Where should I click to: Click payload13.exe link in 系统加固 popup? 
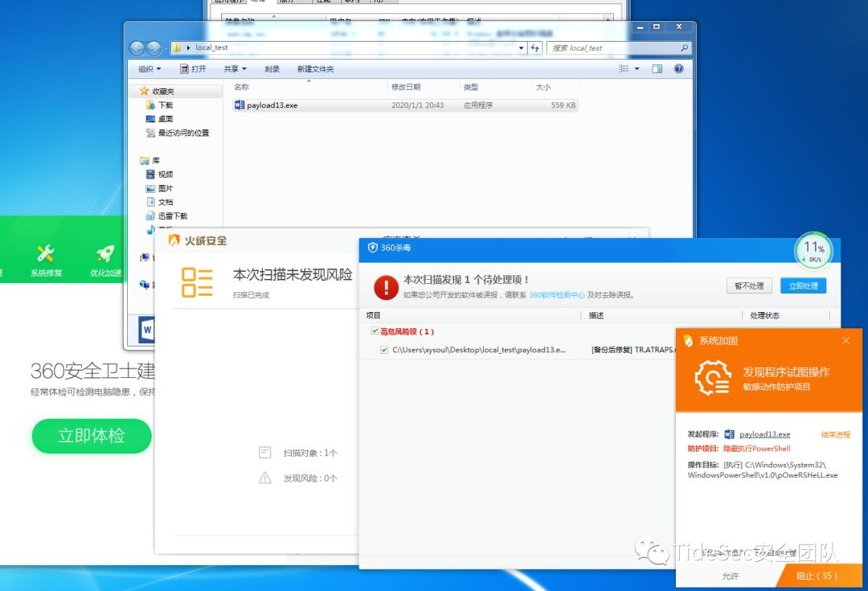pos(764,434)
